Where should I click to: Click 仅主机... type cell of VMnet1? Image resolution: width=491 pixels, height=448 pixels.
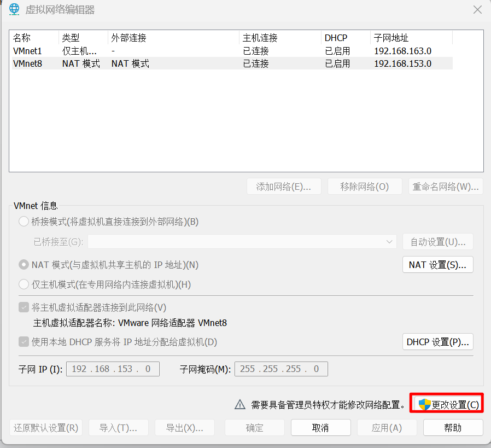click(x=79, y=51)
